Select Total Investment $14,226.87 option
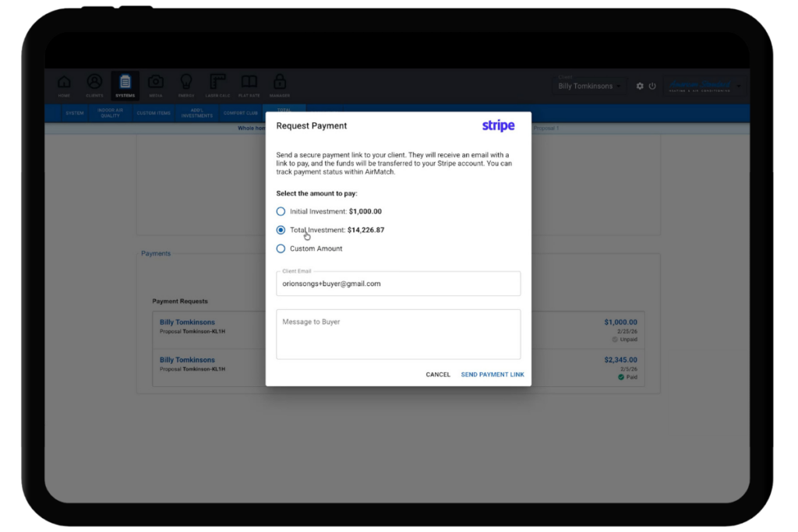 point(281,231)
